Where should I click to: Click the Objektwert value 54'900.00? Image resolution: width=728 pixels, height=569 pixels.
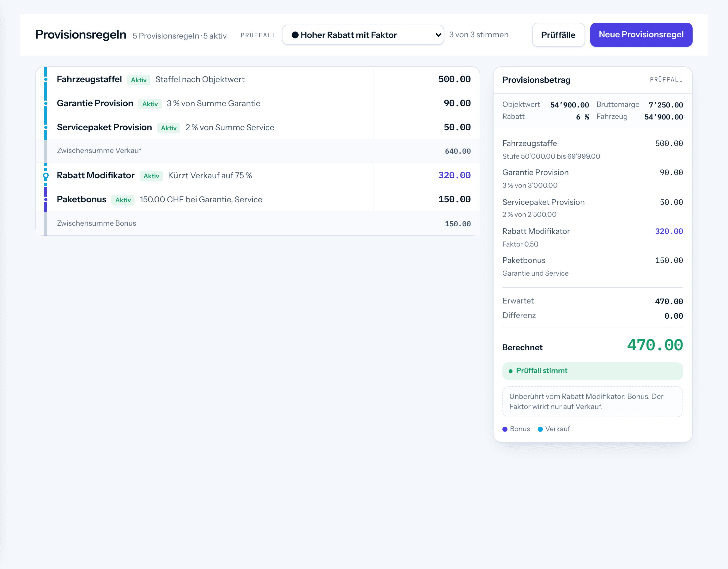569,105
